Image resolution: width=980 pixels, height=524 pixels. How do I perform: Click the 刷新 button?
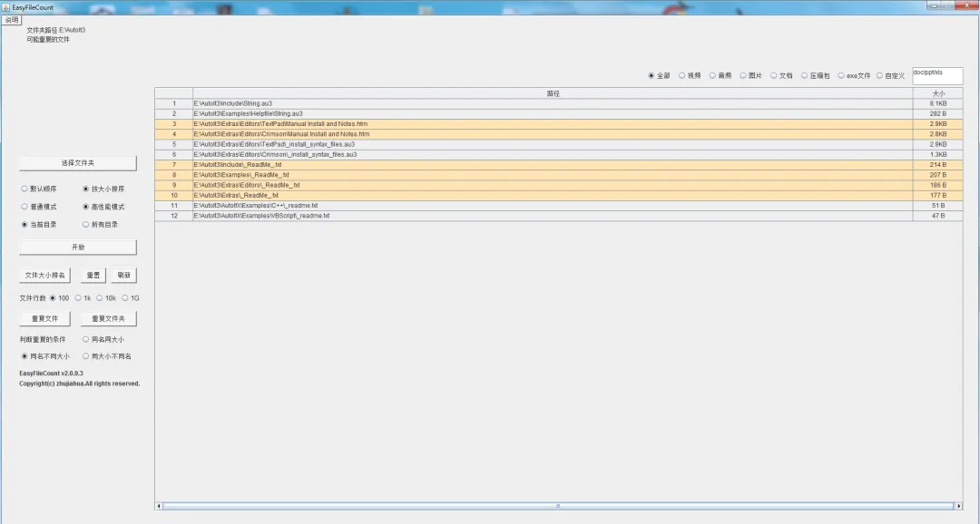(x=123, y=276)
